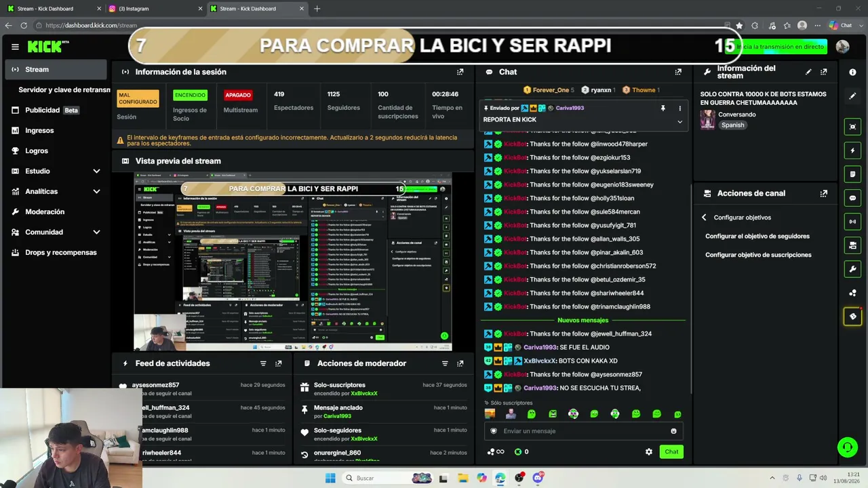Click the Enviar un mensaje input field
Viewport: 868px width, 488px height.
pyautogui.click(x=583, y=431)
